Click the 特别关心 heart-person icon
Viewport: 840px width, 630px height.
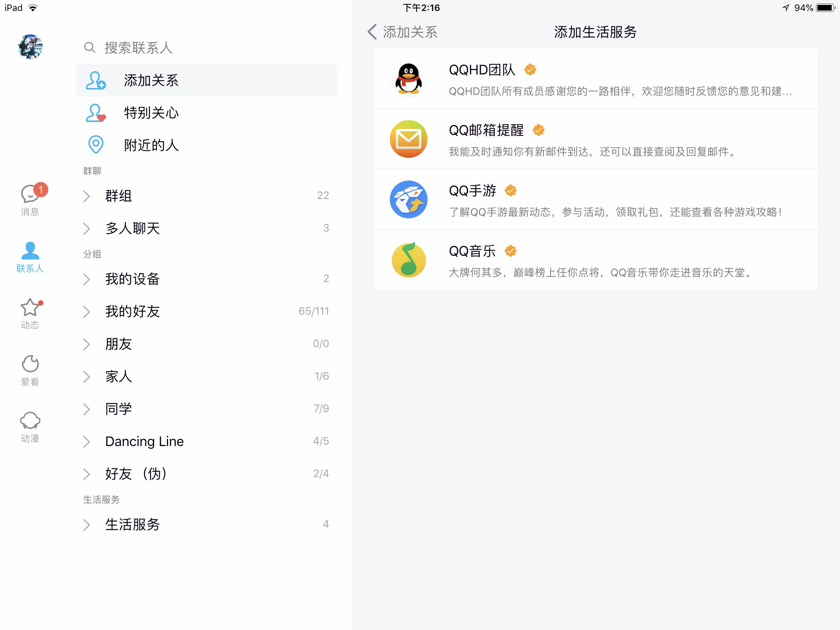95,113
